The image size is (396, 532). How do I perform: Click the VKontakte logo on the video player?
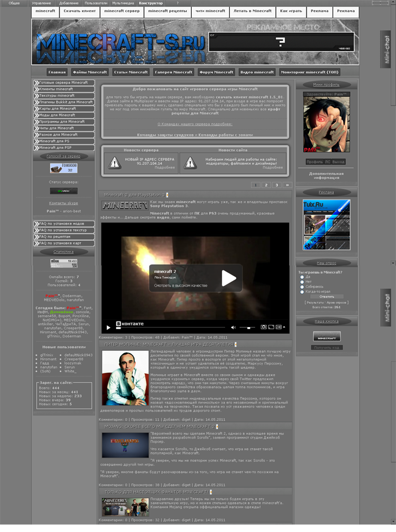(x=130, y=324)
